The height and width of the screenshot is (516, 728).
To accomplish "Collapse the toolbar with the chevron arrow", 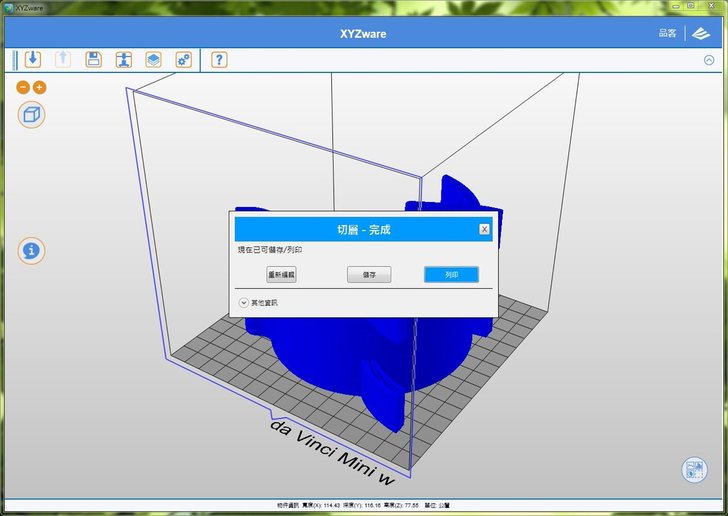I will (709, 60).
